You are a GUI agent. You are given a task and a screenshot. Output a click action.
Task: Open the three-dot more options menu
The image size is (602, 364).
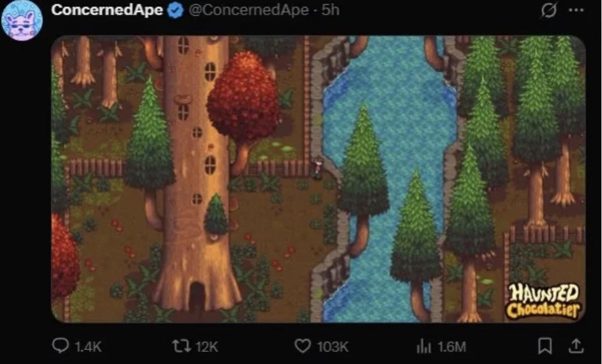click(575, 10)
